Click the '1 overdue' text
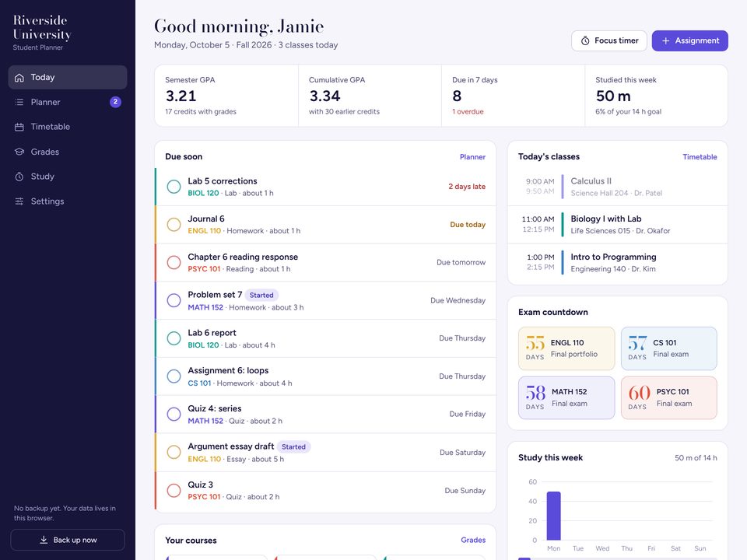Image resolution: width=747 pixels, height=560 pixels. click(468, 111)
